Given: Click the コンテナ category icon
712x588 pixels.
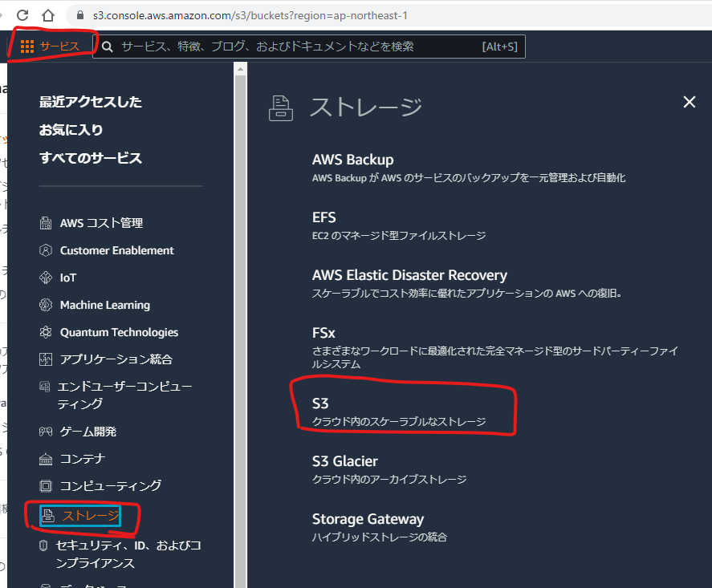Looking at the screenshot, I should coord(46,459).
